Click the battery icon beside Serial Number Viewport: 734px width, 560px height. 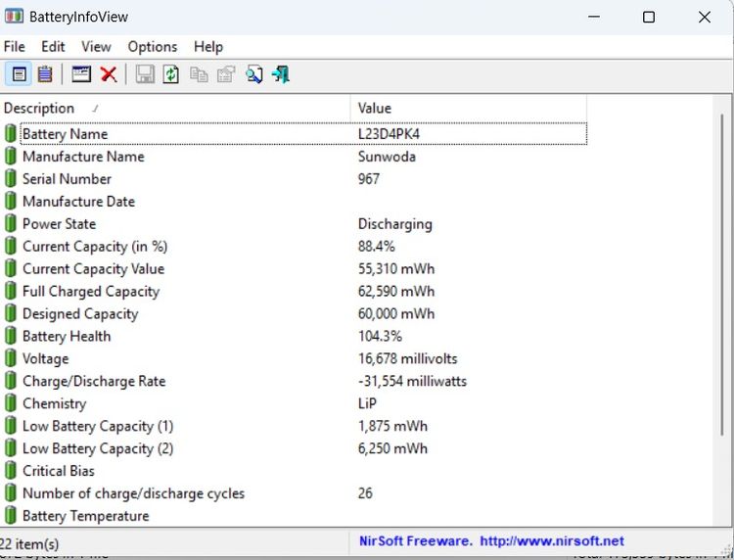11,178
